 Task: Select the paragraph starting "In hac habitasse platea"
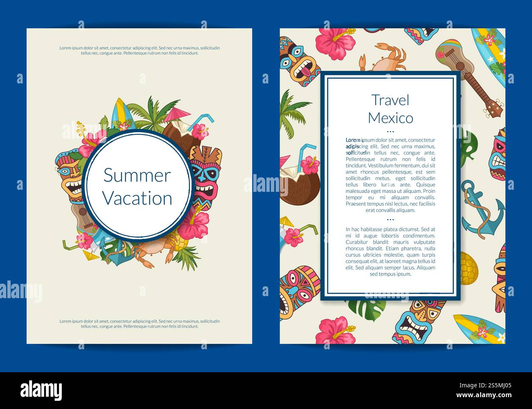(x=390, y=252)
